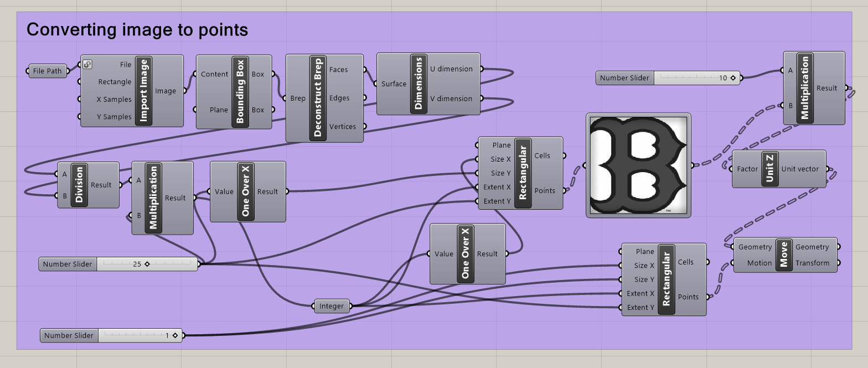Select the Deconstruct Brep component

[x=324, y=98]
